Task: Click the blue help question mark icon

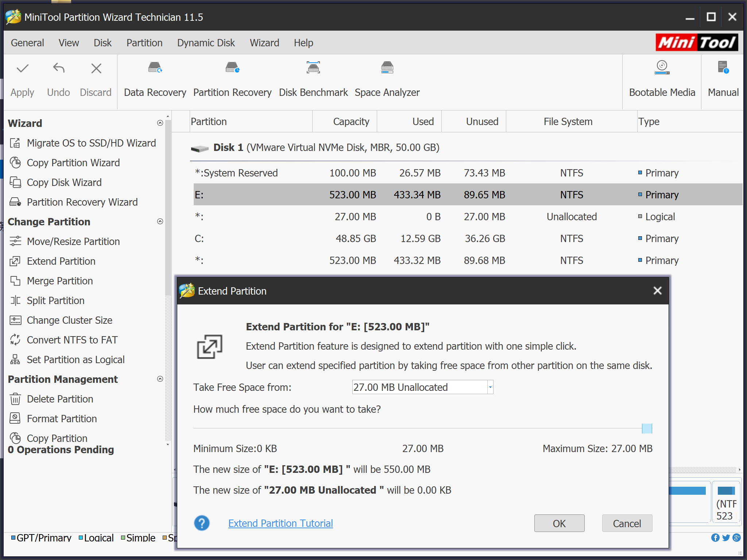Action: click(x=202, y=523)
